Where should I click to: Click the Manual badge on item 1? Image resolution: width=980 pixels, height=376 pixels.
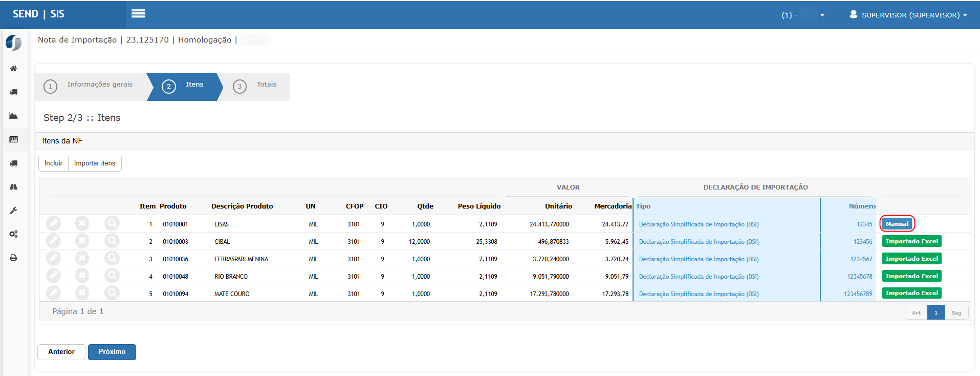pyautogui.click(x=897, y=224)
